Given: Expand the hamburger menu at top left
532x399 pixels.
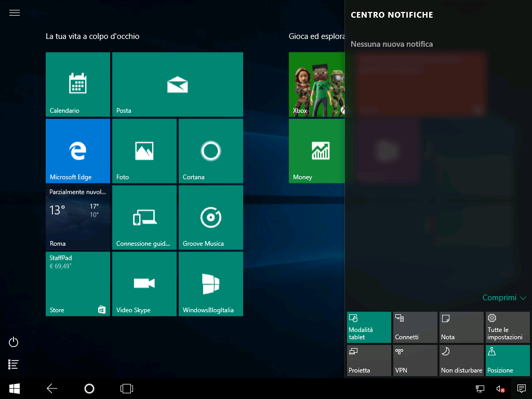Looking at the screenshot, I should click(15, 13).
